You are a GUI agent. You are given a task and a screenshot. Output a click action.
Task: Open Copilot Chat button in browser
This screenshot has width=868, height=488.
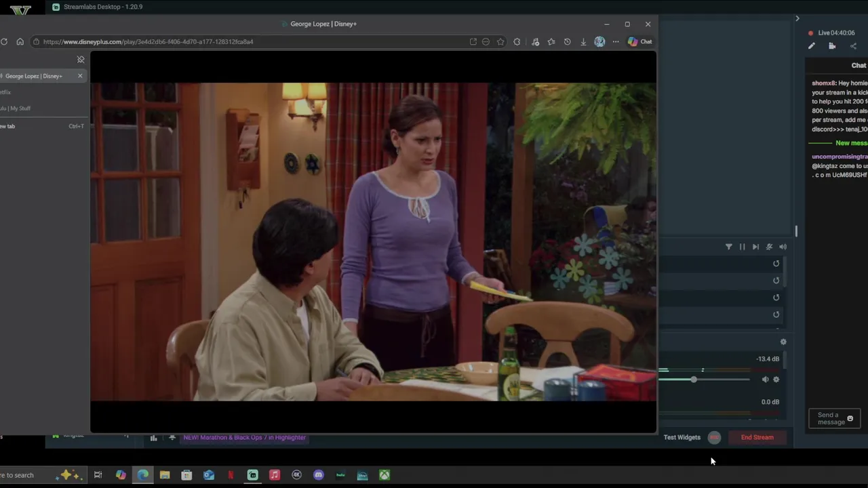(x=639, y=41)
